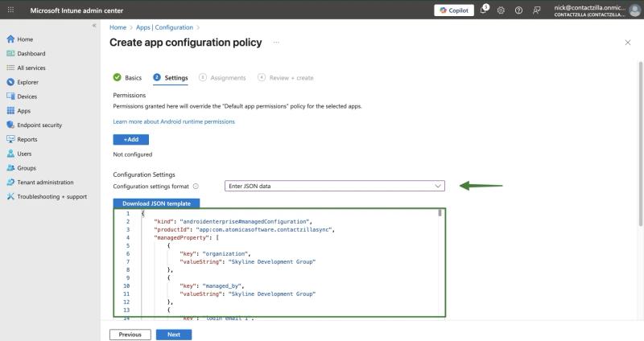Open the app launcher grid icon
Screen dimensions: 644x341
tap(10, 10)
